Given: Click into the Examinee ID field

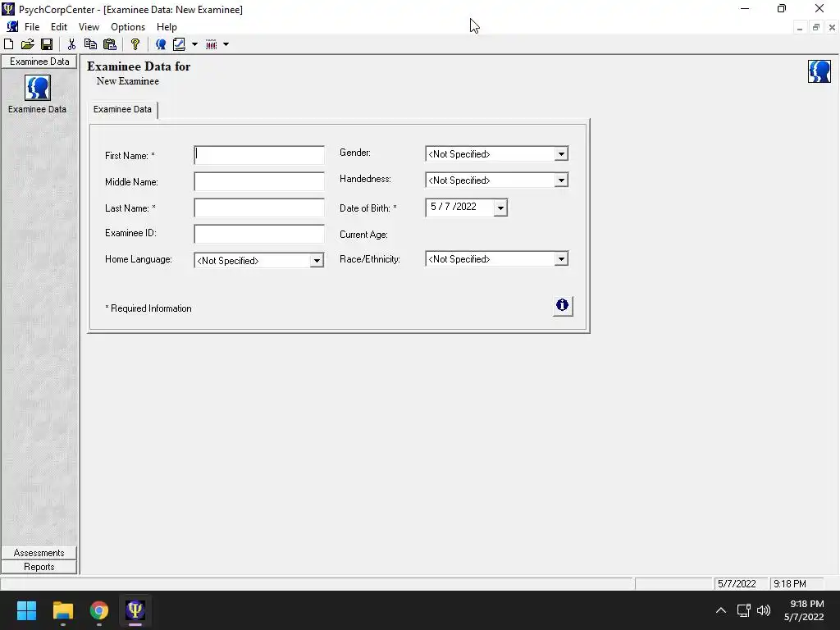Looking at the screenshot, I should pos(259,234).
